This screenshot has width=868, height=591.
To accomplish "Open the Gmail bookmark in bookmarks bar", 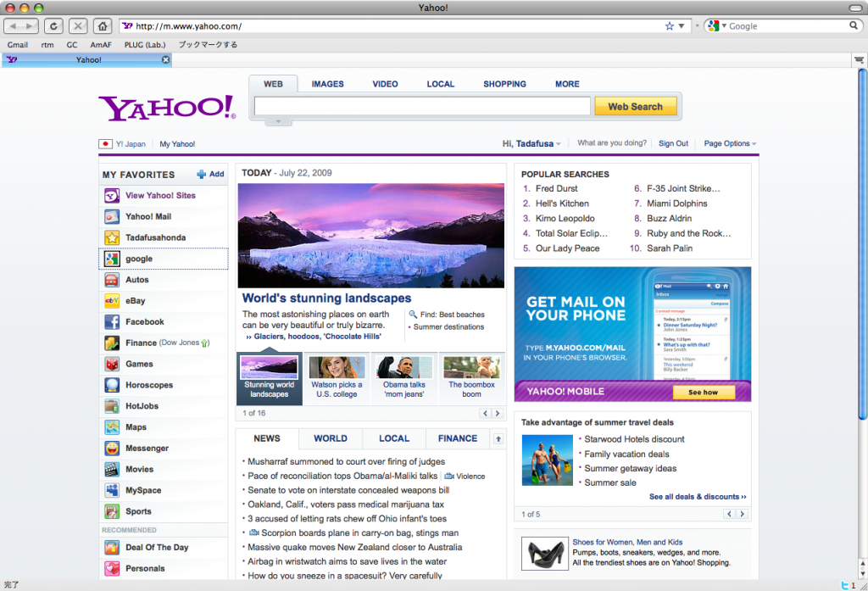I will tap(18, 45).
